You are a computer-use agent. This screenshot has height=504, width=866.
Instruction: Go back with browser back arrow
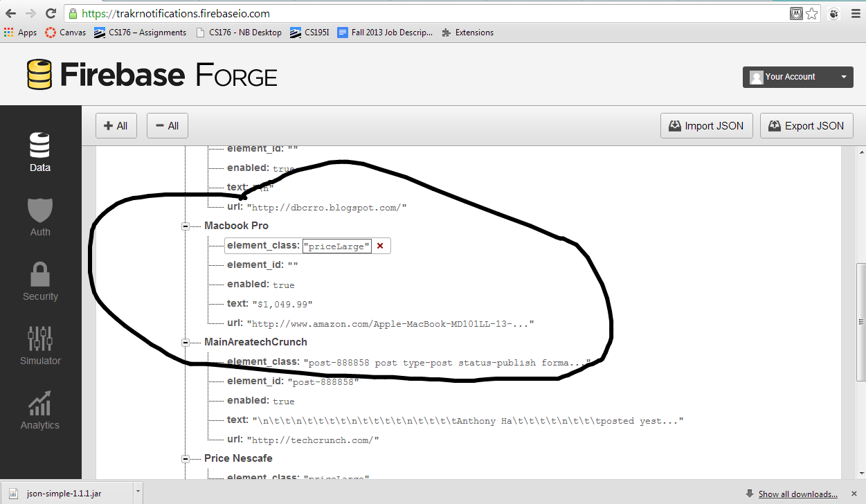(x=11, y=13)
